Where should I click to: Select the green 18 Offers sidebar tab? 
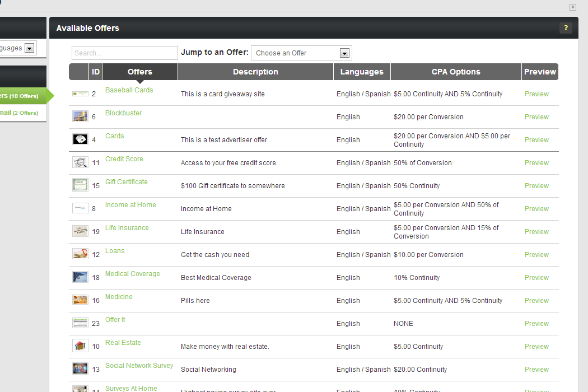point(22,96)
